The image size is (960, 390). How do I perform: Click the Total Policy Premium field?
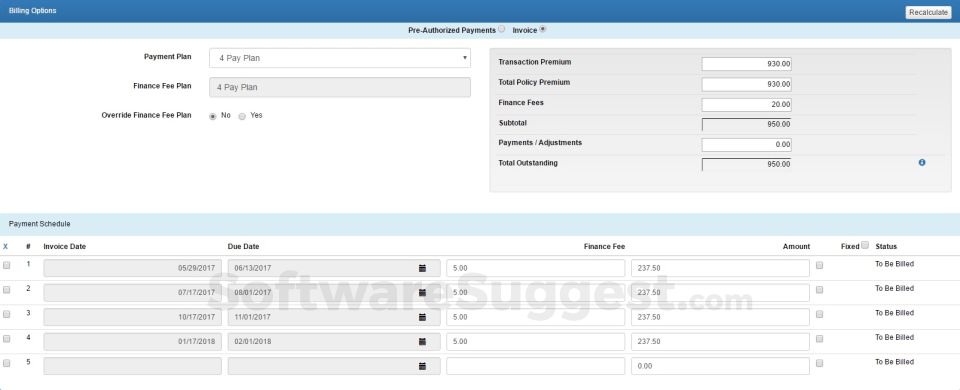tap(746, 84)
